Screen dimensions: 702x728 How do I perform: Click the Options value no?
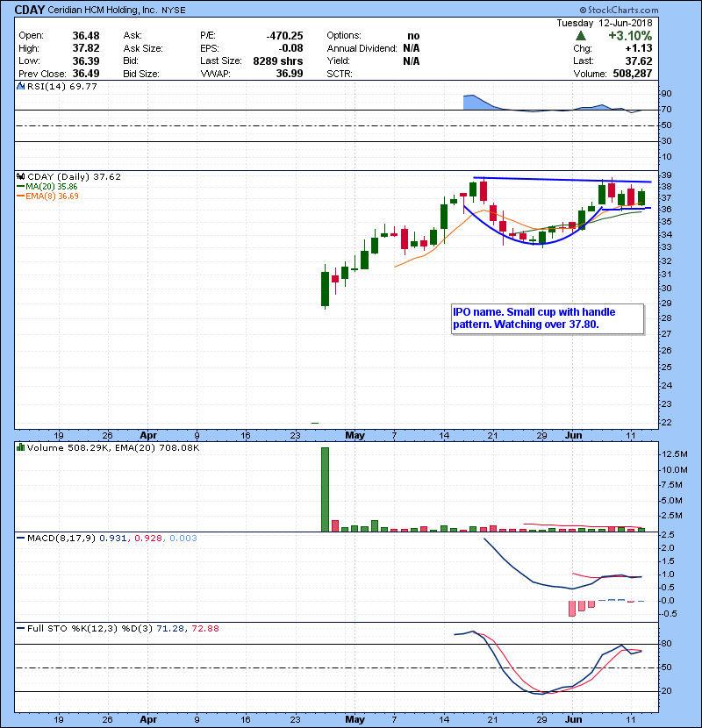tap(413, 36)
